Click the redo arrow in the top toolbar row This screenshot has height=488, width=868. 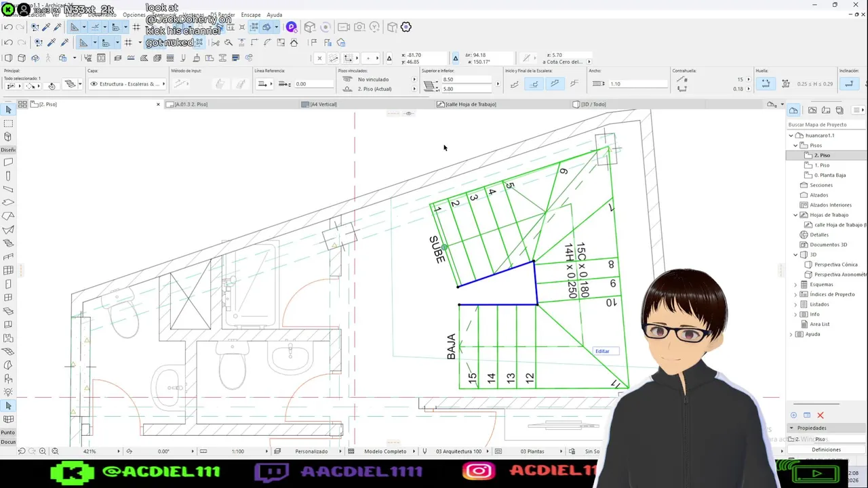(x=20, y=27)
